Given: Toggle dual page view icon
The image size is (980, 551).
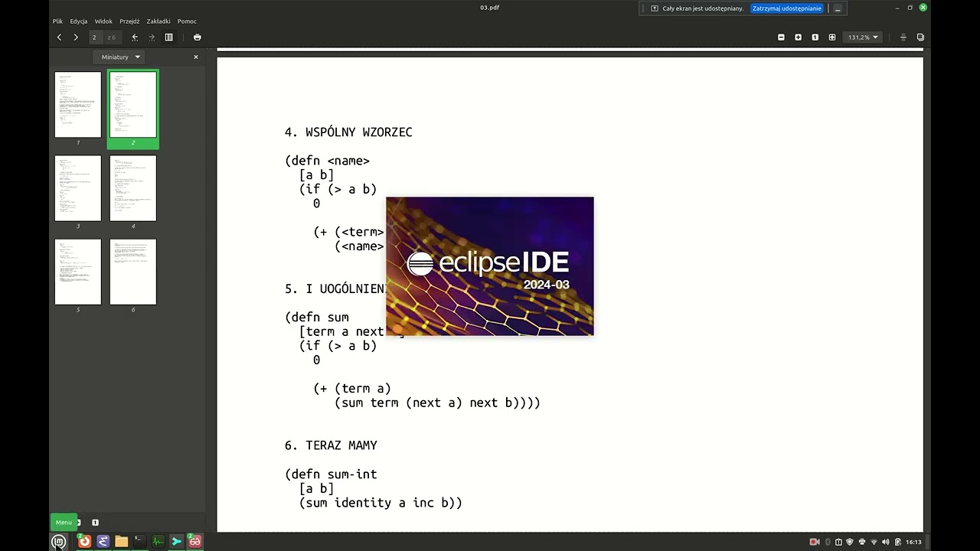Looking at the screenshot, I should point(920,37).
